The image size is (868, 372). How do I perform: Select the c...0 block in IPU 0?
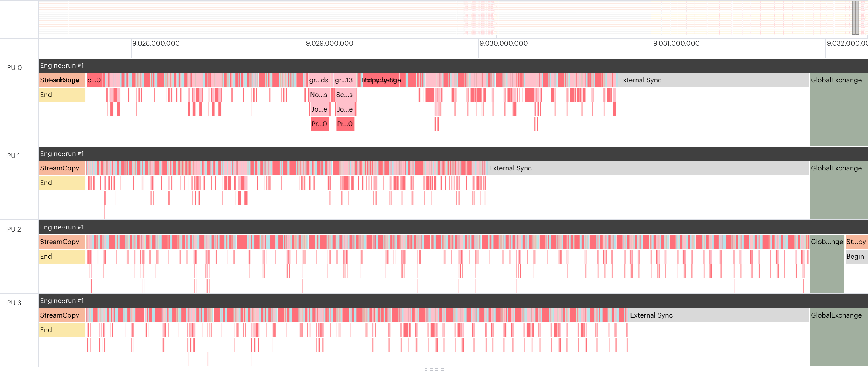coord(94,80)
